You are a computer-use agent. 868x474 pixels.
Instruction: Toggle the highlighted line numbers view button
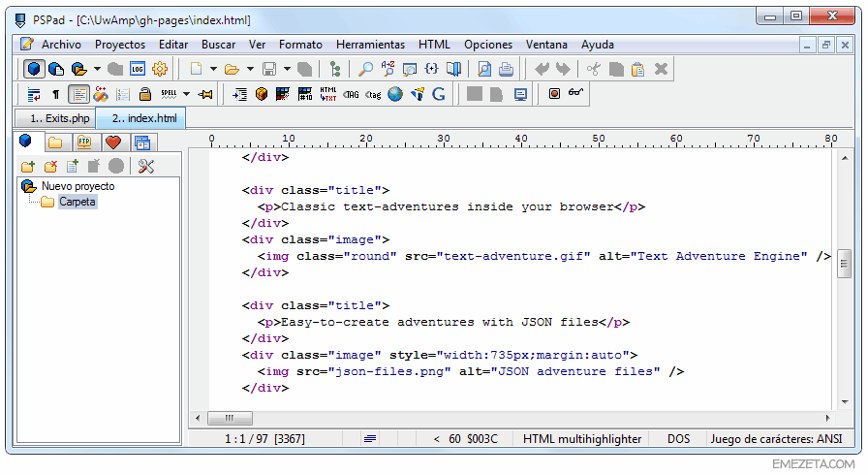click(x=78, y=95)
